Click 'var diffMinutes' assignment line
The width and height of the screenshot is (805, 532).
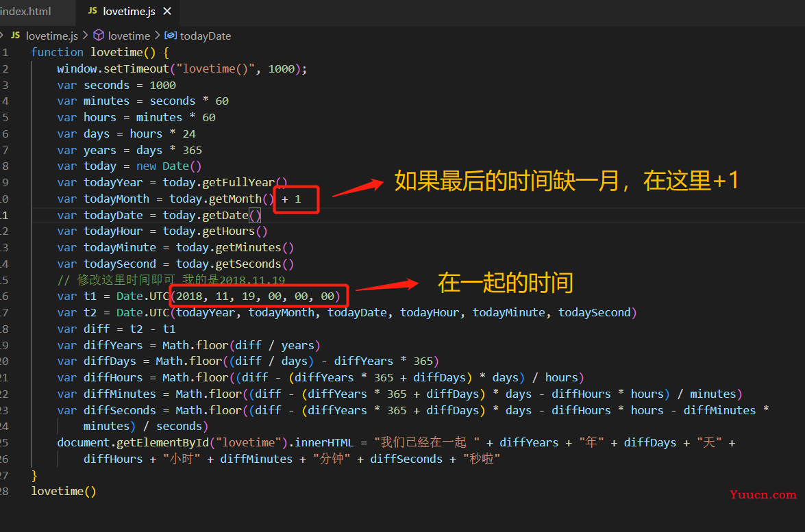(x=400, y=394)
